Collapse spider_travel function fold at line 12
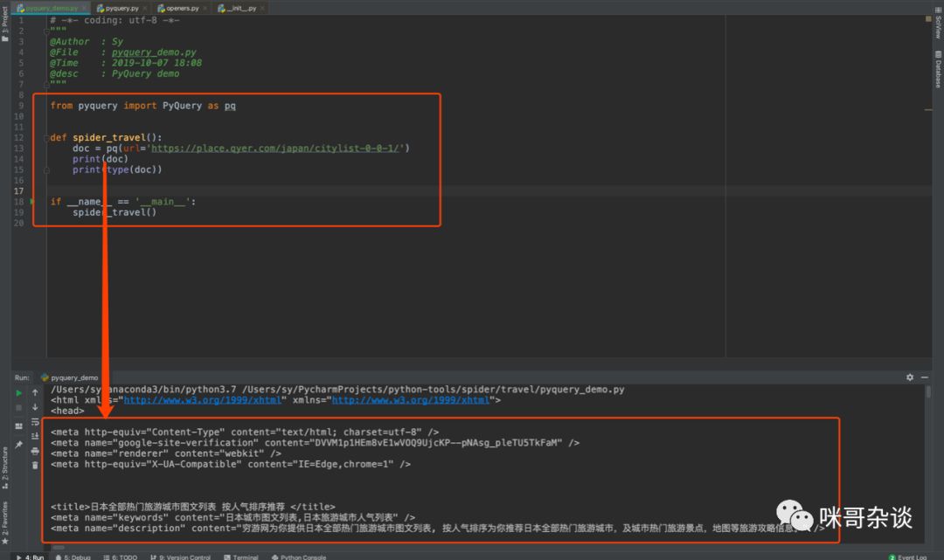 tap(46, 138)
